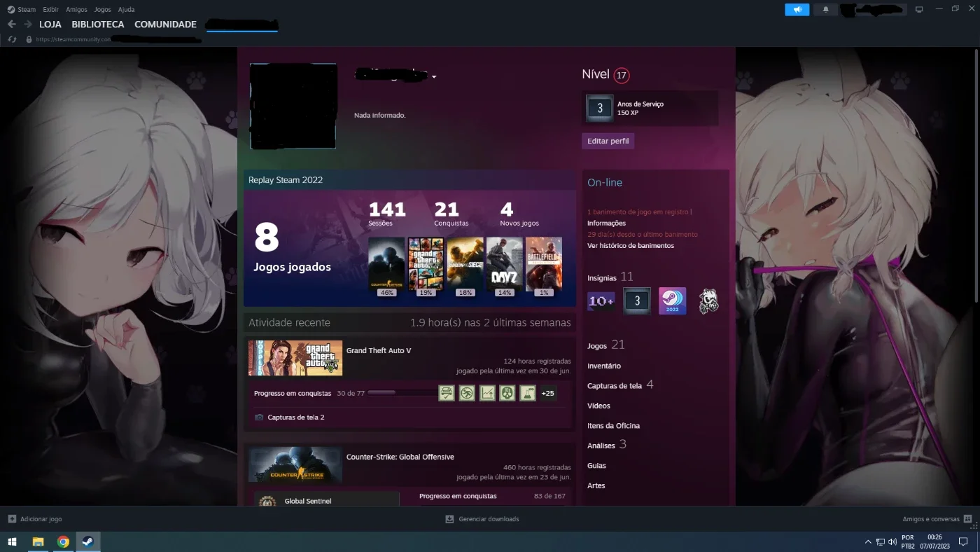Viewport: 980px width, 552px height.
Task: Open the Insígnias 11 link
Action: pyautogui.click(x=610, y=277)
